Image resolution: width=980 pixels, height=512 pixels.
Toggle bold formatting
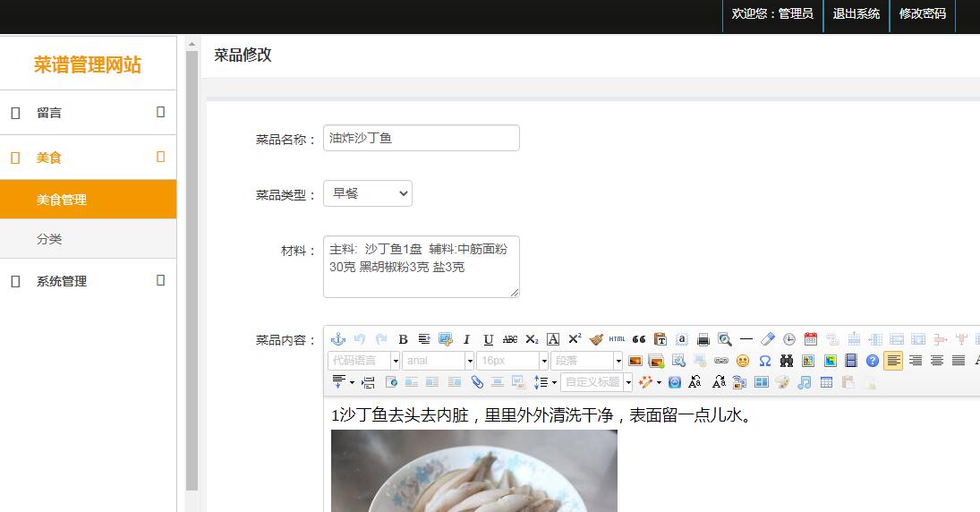(403, 339)
